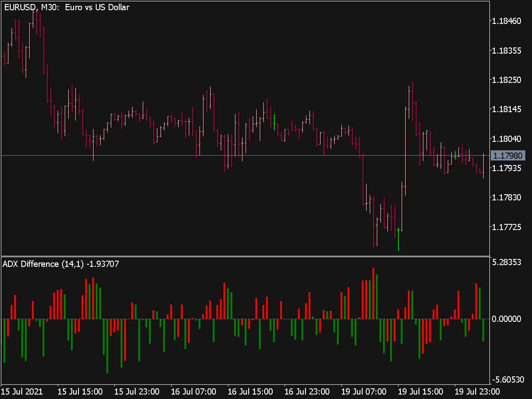The height and width of the screenshot is (399, 532).
Task: Click the 19 Jul 23:00 time label
Action: point(477,391)
